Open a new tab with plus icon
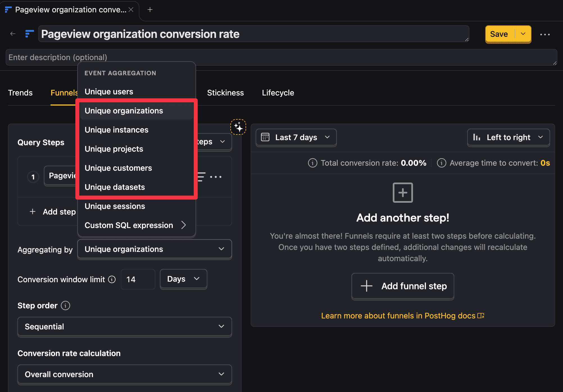 [150, 10]
